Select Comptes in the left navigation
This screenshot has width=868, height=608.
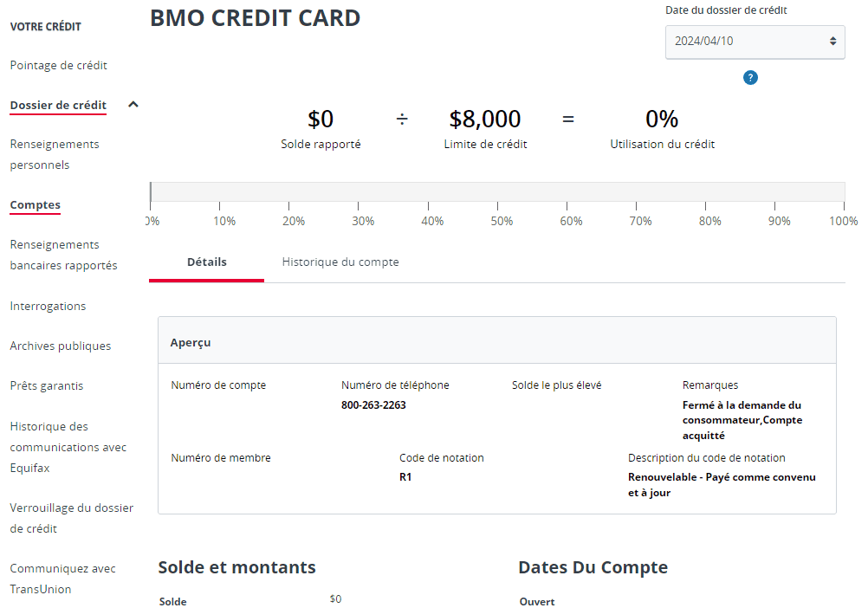click(35, 204)
